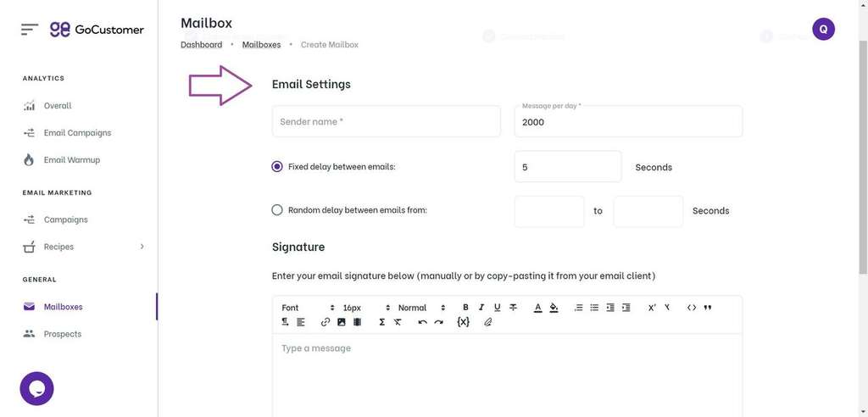Click the Message per day field

628,121
